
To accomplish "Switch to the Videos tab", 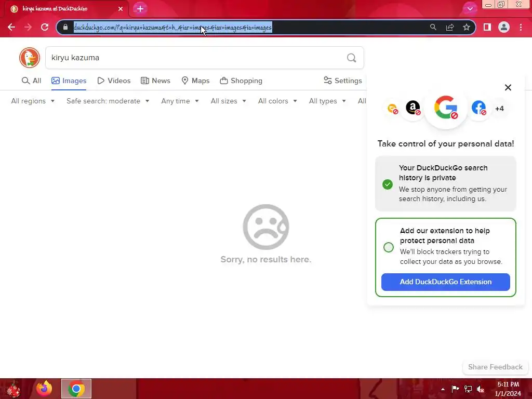I will [x=114, y=81].
